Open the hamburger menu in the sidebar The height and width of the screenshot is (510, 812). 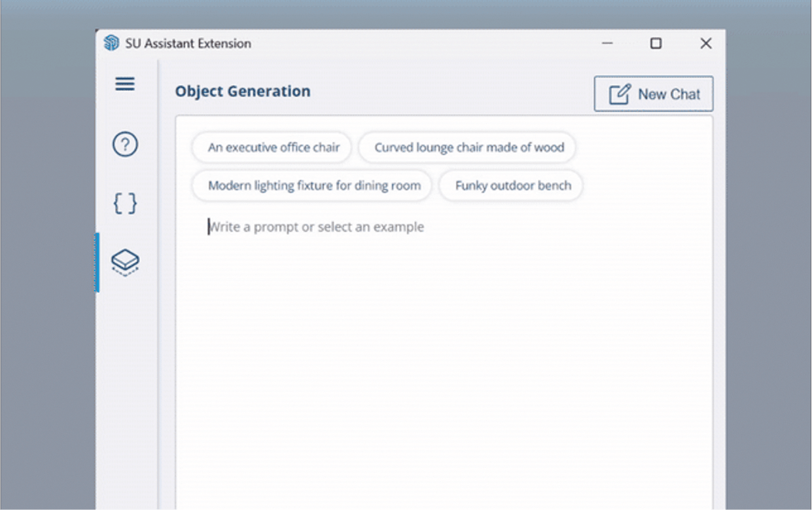[125, 84]
